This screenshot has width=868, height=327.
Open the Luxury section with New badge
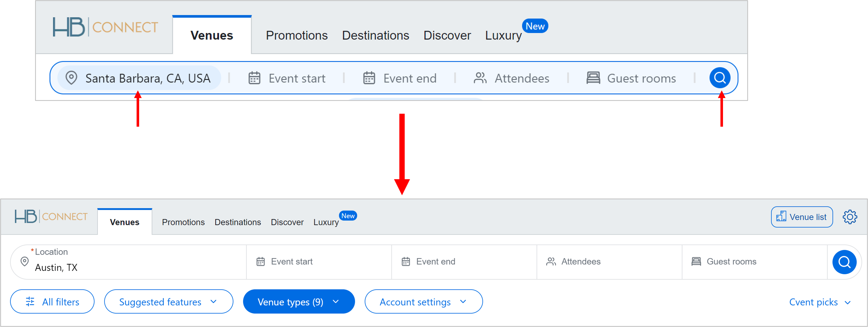(503, 35)
